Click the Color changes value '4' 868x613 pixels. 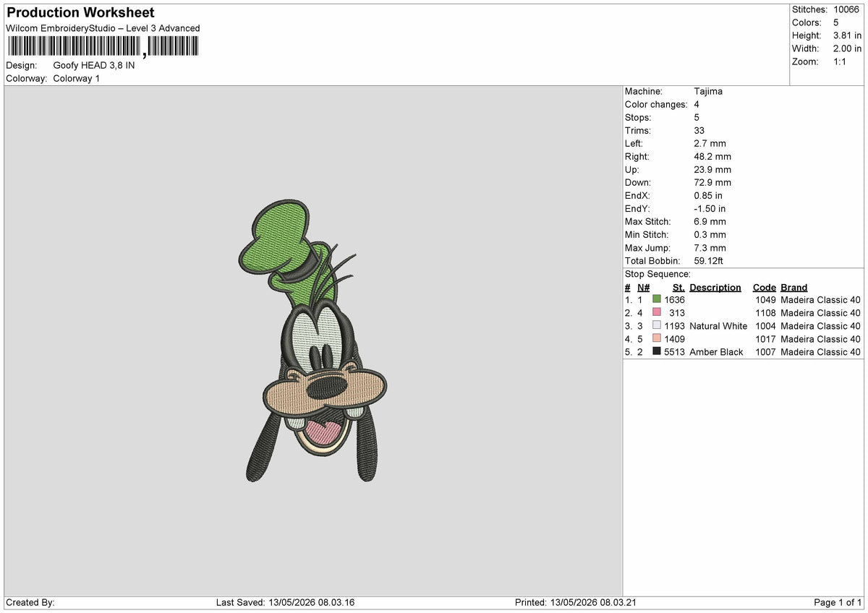point(697,104)
